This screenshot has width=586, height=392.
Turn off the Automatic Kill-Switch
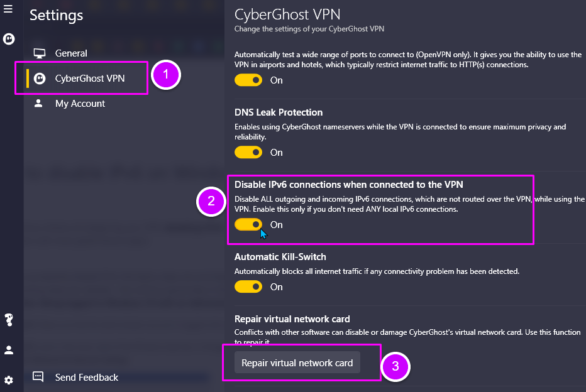click(x=248, y=286)
